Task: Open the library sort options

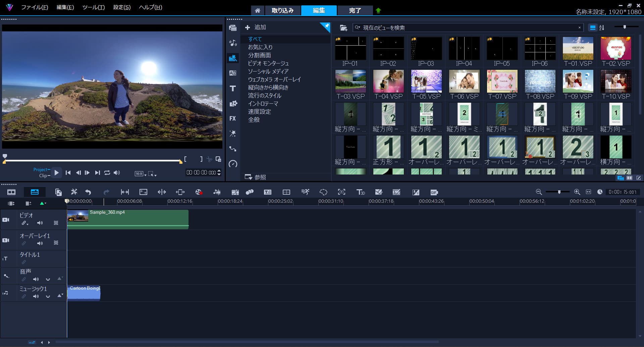Action: (x=602, y=28)
